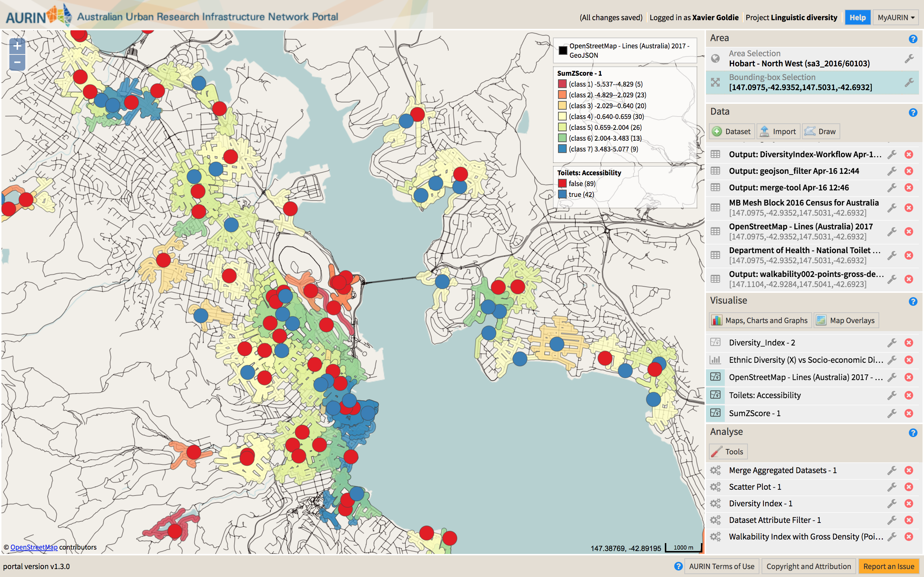Remove the Output: geojson_filter dataset
The height and width of the screenshot is (577, 924).
pos(909,171)
